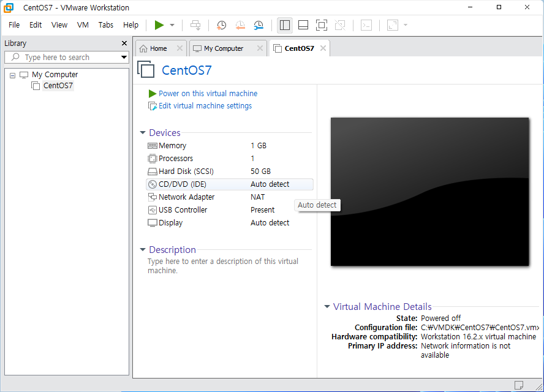This screenshot has height=392, width=544.
Task: Click the Hard Disk (SCSI) icon
Action: pyautogui.click(x=153, y=171)
